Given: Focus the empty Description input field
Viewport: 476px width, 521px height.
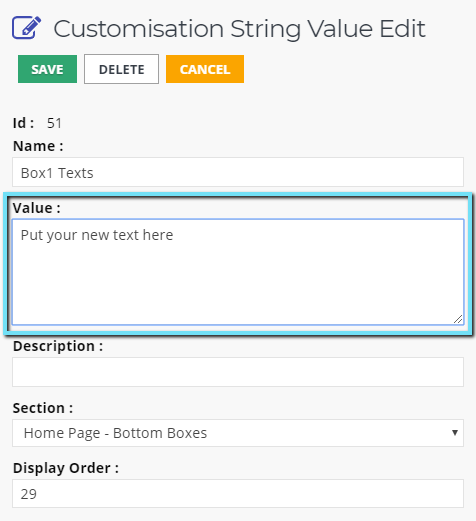Looking at the screenshot, I should tap(238, 372).
